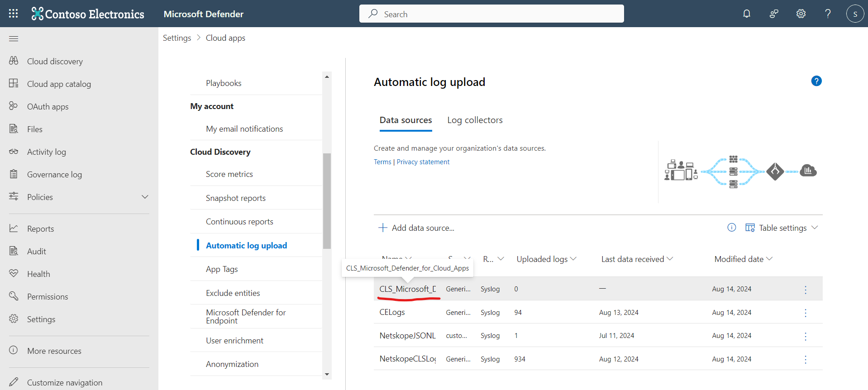Click the OAuth apps icon
Viewport: 868px width, 390px height.
(14, 106)
